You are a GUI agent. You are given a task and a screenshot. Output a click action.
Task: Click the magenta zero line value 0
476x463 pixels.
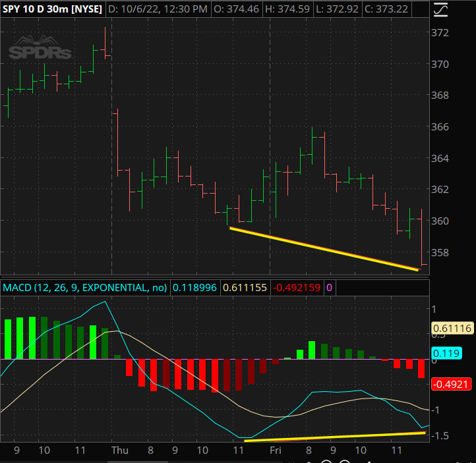[x=330, y=287]
